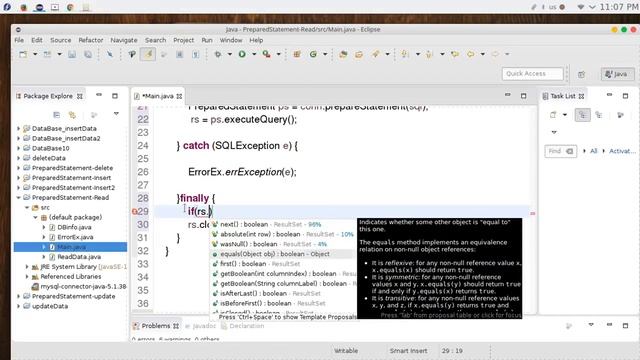Click the Run External Tools icon
This screenshot has width=640, height=360.
(267, 54)
